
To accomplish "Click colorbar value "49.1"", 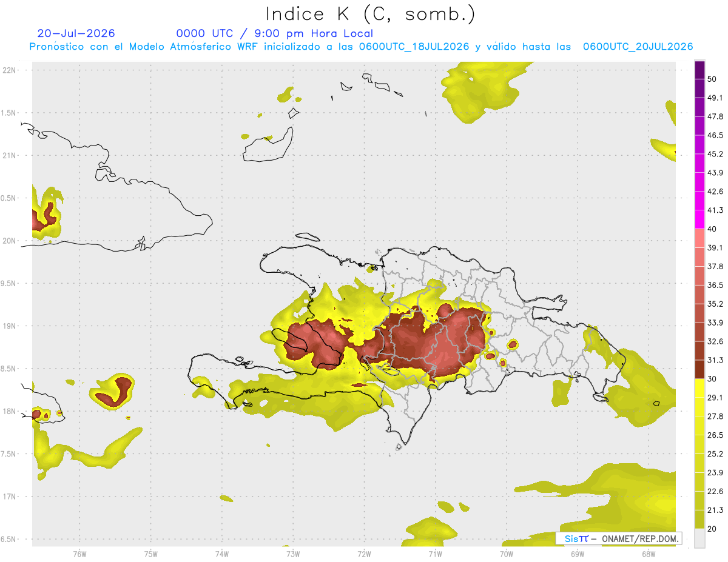I will tap(715, 97).
